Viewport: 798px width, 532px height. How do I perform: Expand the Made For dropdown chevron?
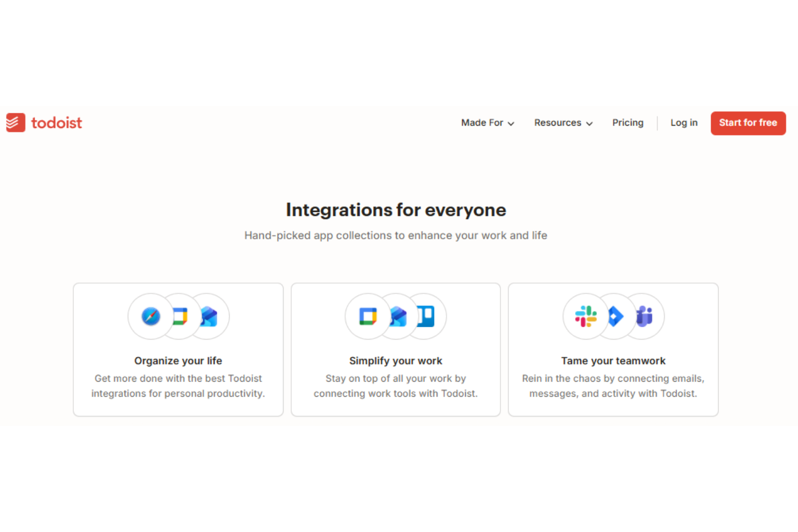click(511, 123)
